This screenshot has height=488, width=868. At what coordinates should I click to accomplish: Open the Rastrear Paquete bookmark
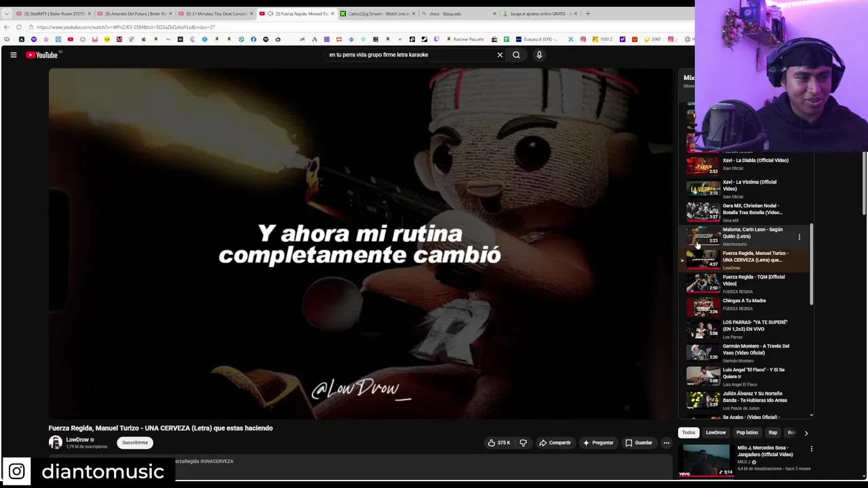point(465,39)
